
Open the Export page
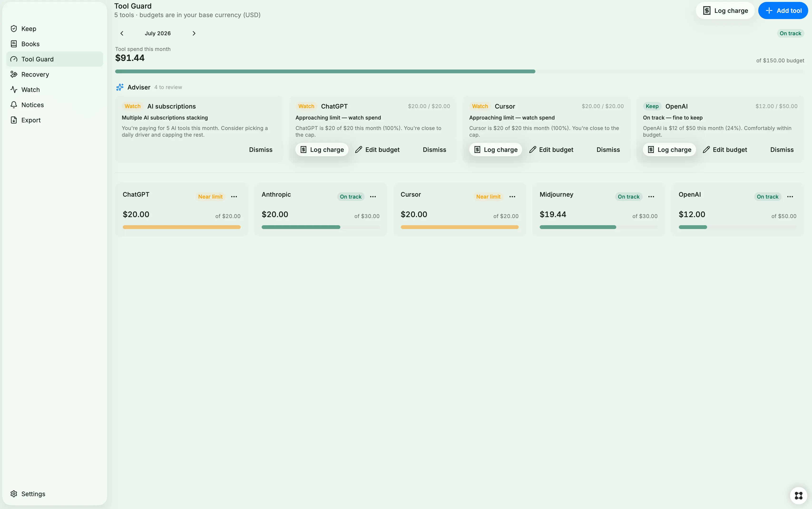[55, 120]
